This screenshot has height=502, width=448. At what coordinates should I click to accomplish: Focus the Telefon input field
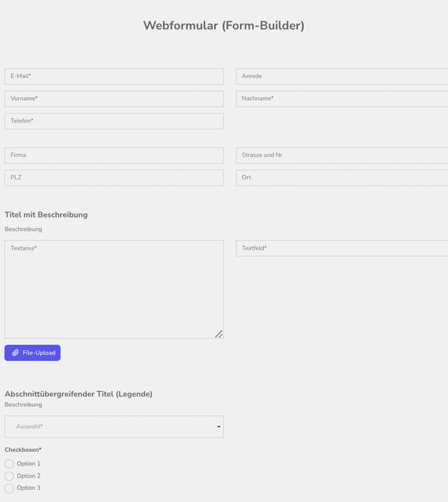(x=114, y=121)
